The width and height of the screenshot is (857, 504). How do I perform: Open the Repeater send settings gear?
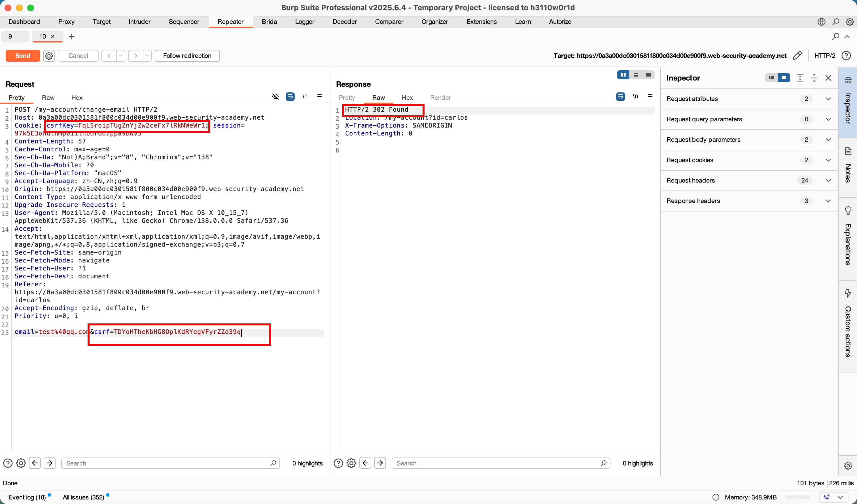point(49,56)
